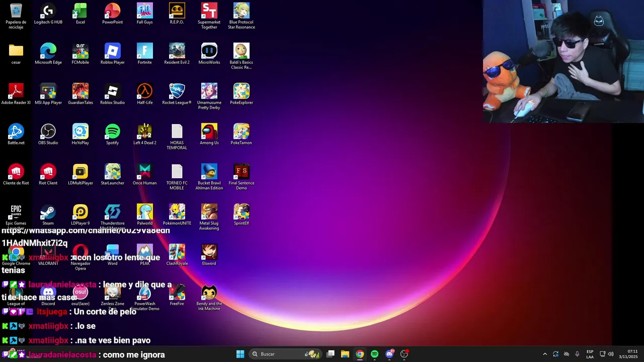Select LDMultiPlayer desktop icon
644x362 pixels.
pos(80,175)
